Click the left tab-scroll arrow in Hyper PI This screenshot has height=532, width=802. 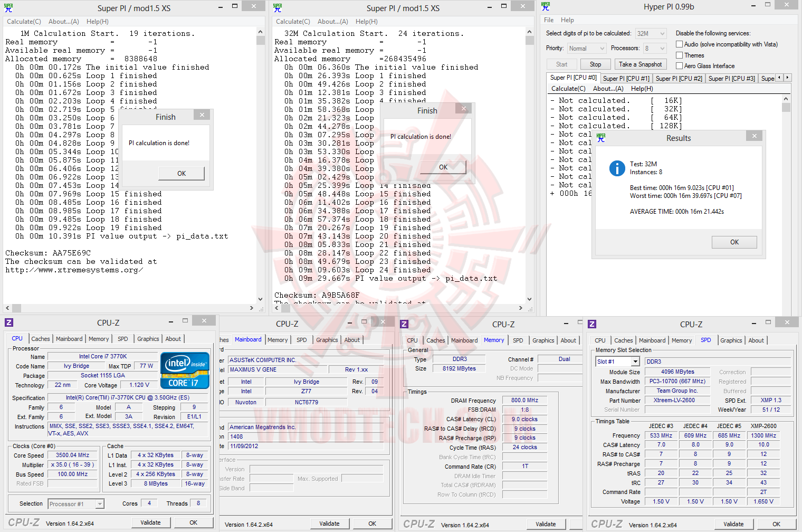point(779,78)
